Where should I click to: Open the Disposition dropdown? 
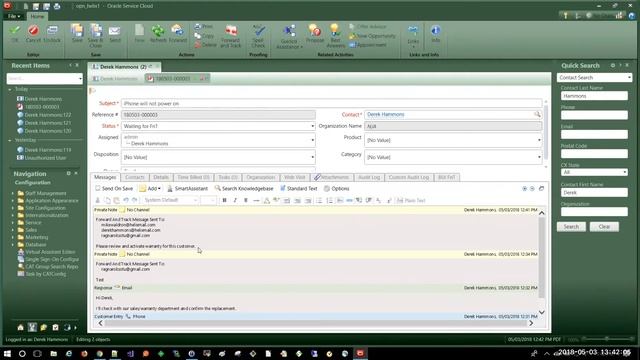[x=313, y=157]
